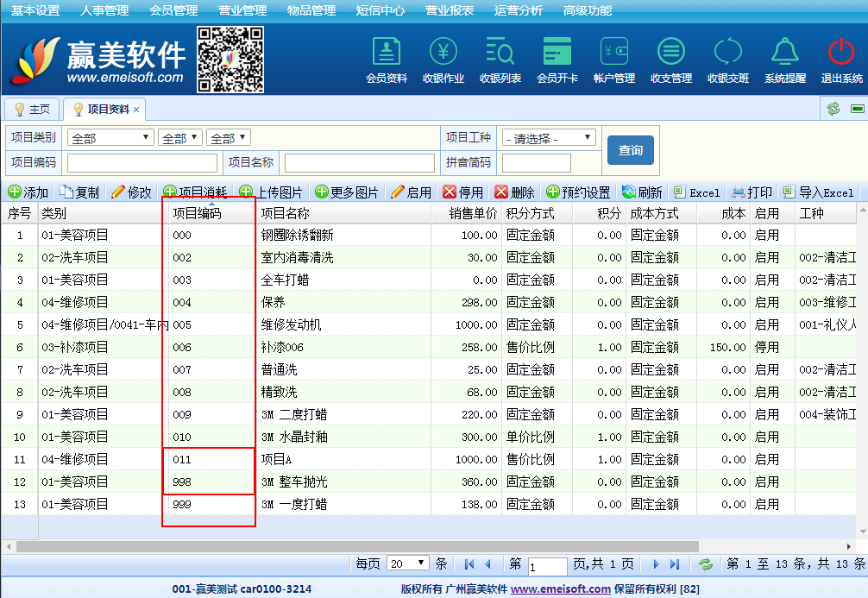868x598 pixels.
Task: Switch to the 主页 tab
Action: [32, 110]
